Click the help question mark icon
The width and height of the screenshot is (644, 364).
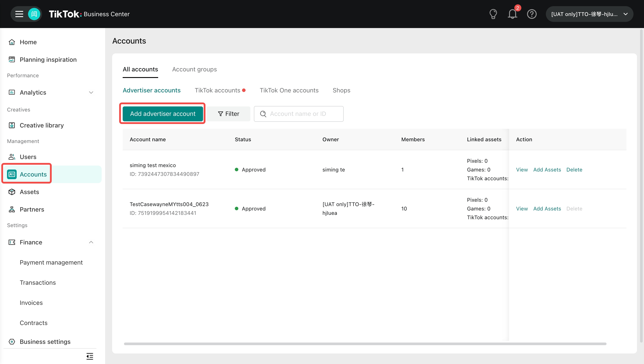[531, 14]
